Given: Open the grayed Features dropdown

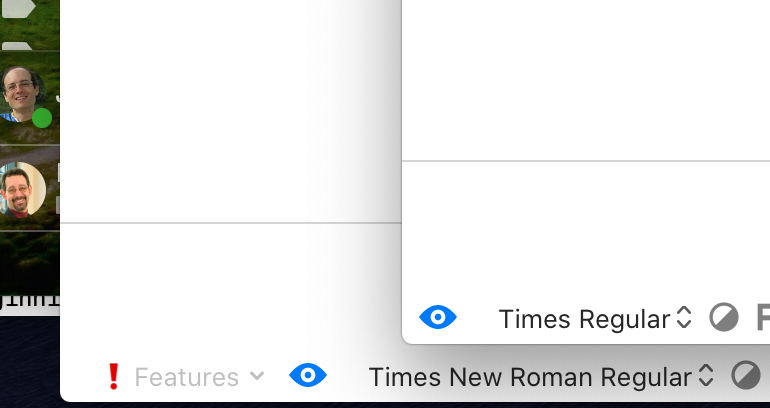Looking at the screenshot, I should click(x=198, y=377).
